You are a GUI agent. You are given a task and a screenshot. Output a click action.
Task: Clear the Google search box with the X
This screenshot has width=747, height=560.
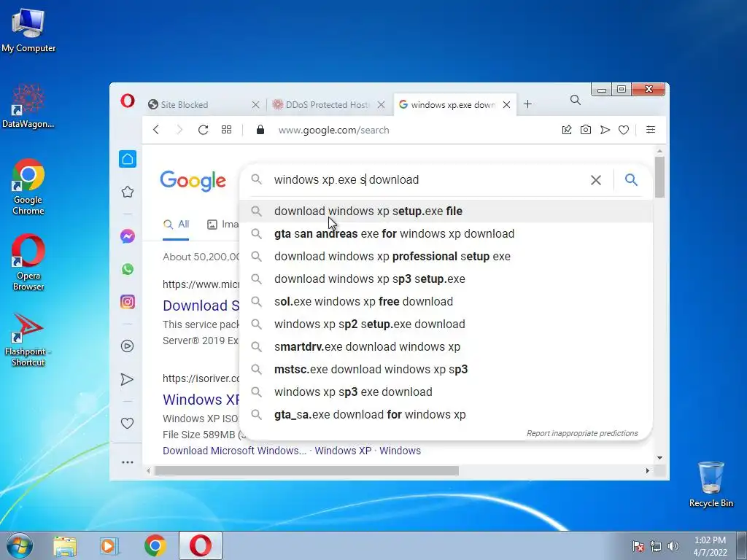pyautogui.click(x=595, y=180)
